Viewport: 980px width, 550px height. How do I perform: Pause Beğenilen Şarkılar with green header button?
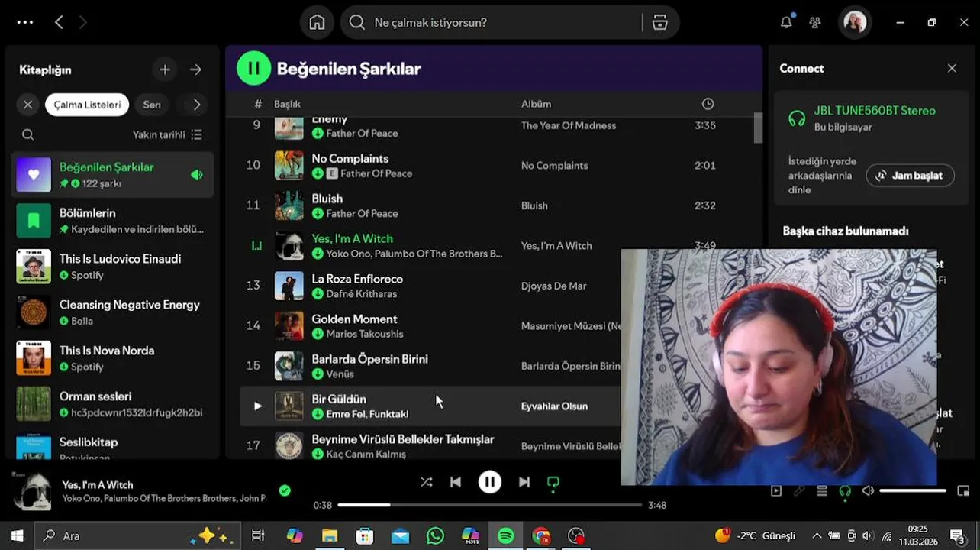(254, 68)
